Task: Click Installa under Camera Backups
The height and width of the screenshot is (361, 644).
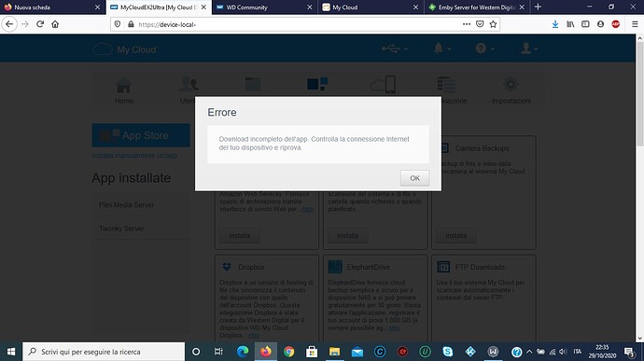Action: click(455, 235)
